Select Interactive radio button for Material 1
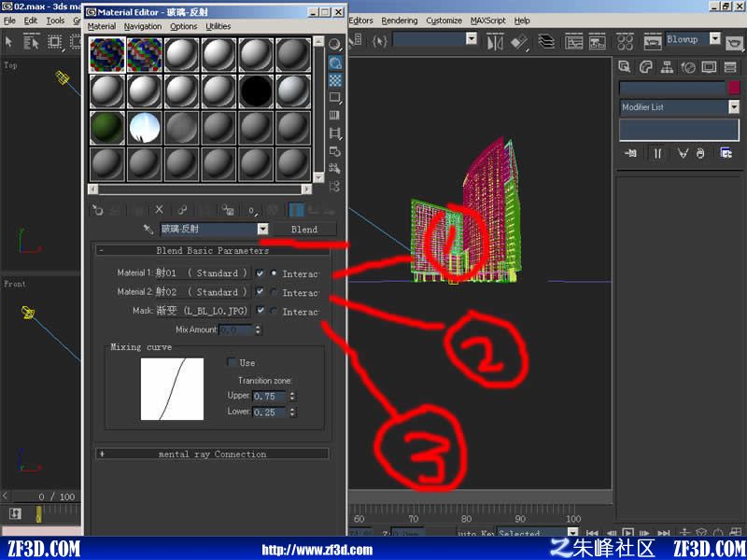The width and height of the screenshot is (747, 560). 274,273
